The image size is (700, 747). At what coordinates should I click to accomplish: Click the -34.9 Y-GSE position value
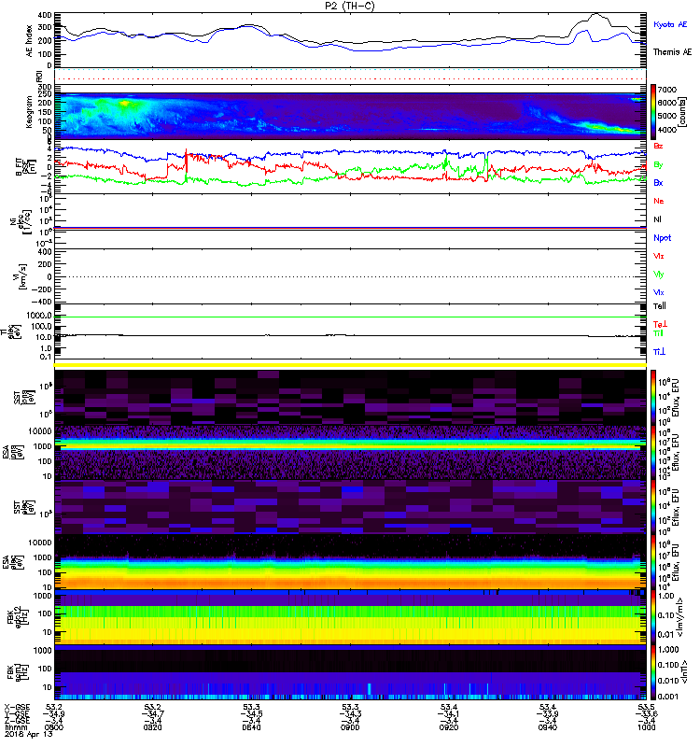click(54, 714)
